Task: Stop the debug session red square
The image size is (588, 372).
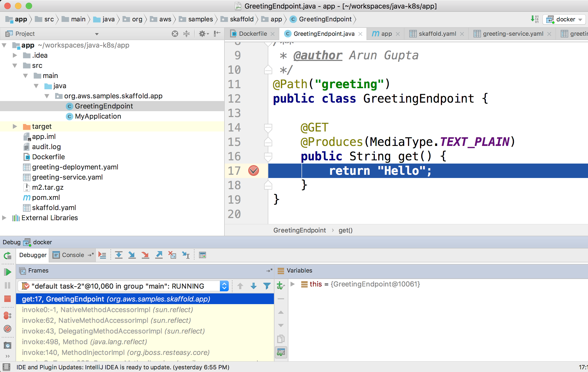Action: [7, 299]
